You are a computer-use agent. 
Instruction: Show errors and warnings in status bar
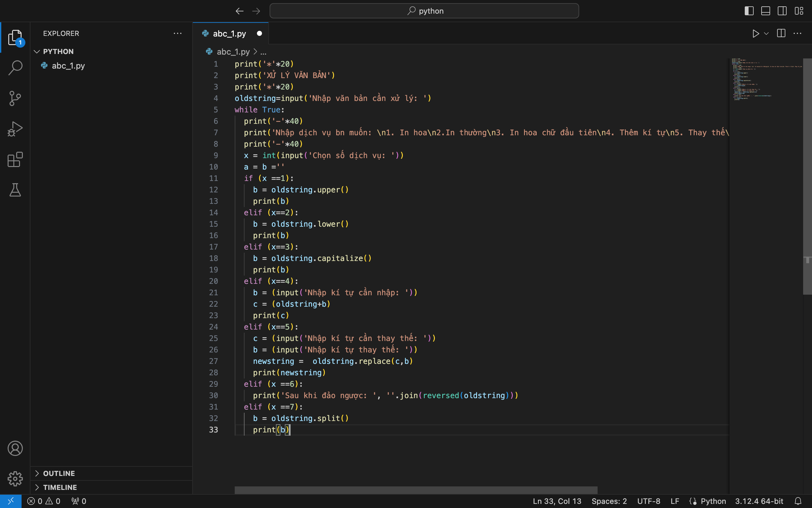click(x=44, y=501)
